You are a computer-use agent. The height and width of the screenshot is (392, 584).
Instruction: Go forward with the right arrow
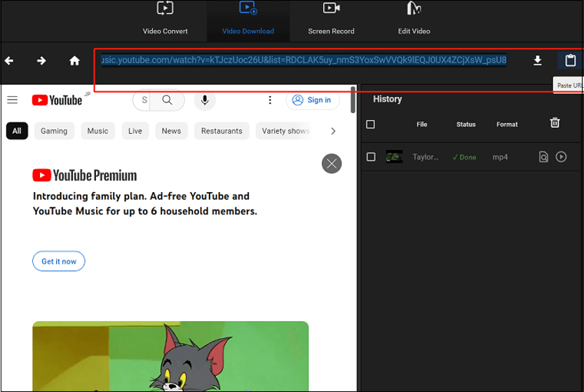pyautogui.click(x=41, y=60)
